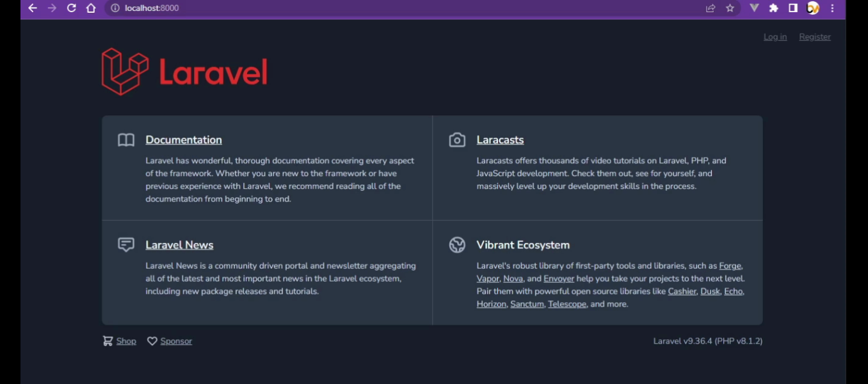This screenshot has width=868, height=384.
Task: Open Chrome's three-dot menu
Action: tap(832, 8)
